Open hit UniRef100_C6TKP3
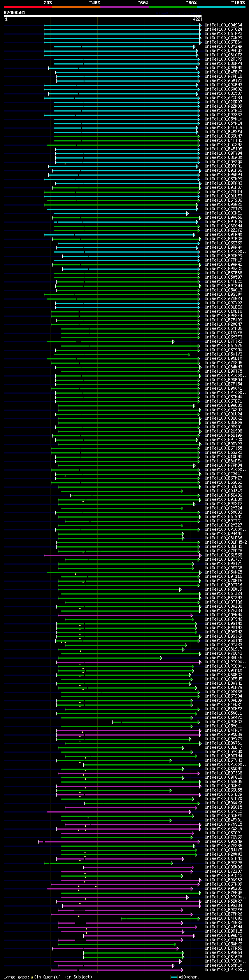Screen dimensions: 249x980 pyautogui.click(x=223, y=34)
